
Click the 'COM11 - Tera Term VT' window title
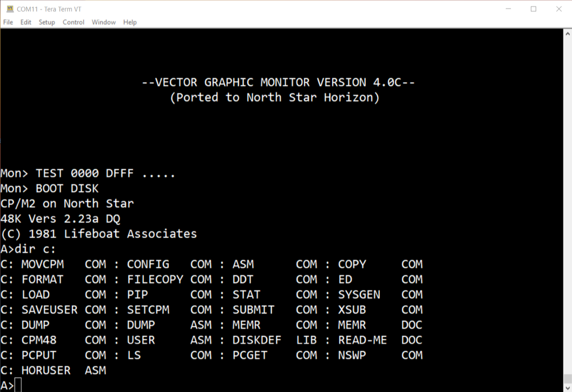click(x=49, y=9)
